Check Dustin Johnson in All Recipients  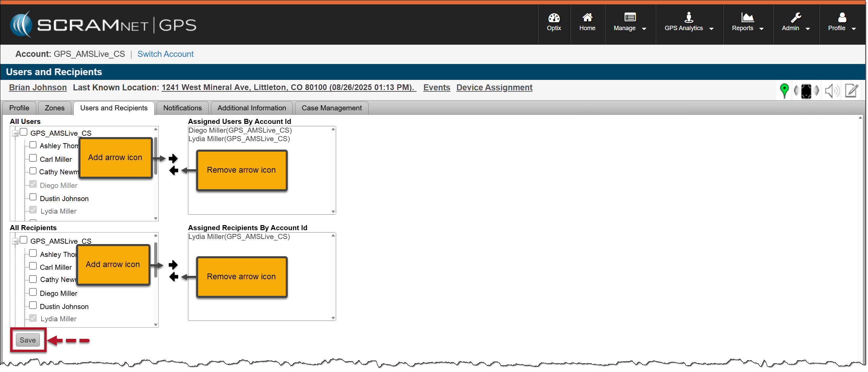coord(33,305)
